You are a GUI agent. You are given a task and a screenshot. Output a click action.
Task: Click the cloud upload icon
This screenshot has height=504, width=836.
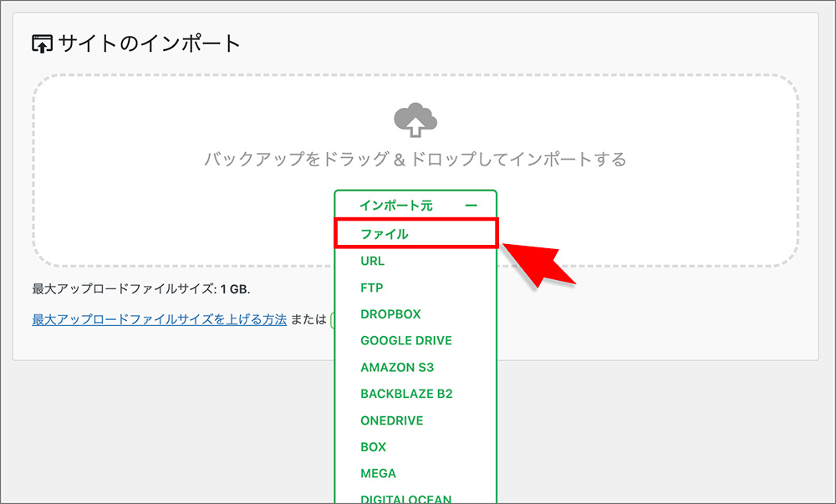click(415, 120)
